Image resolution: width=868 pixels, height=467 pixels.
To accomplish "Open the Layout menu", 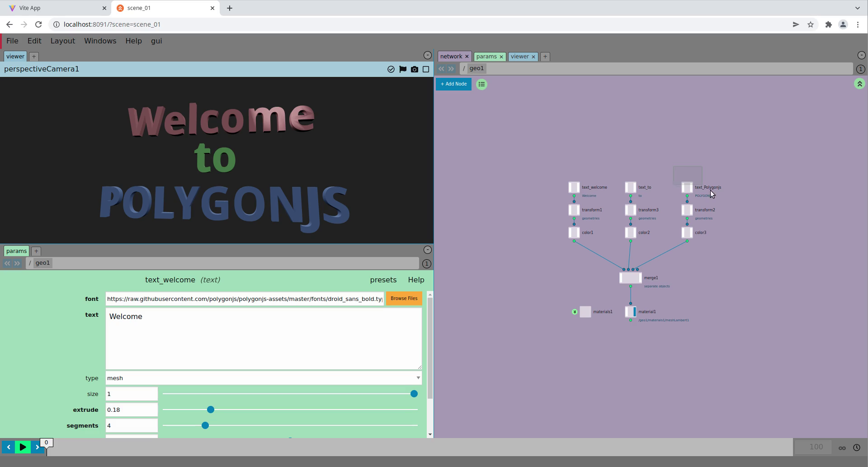I will (63, 41).
